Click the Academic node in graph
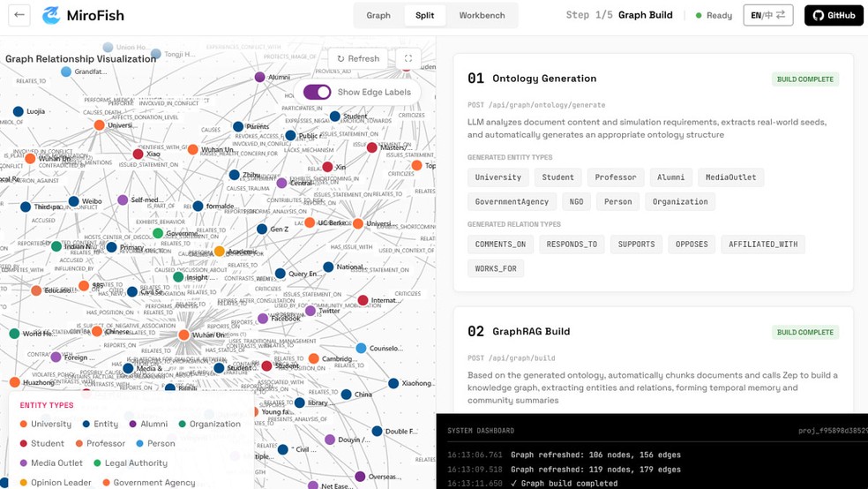This screenshot has width=868, height=489. [x=220, y=252]
